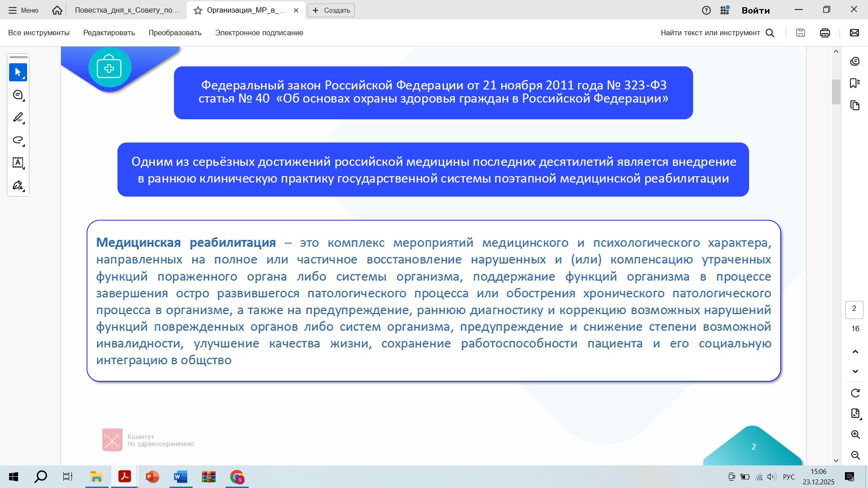868x488 pixels.
Task: Open the add comment tool
Action: pyautogui.click(x=18, y=95)
